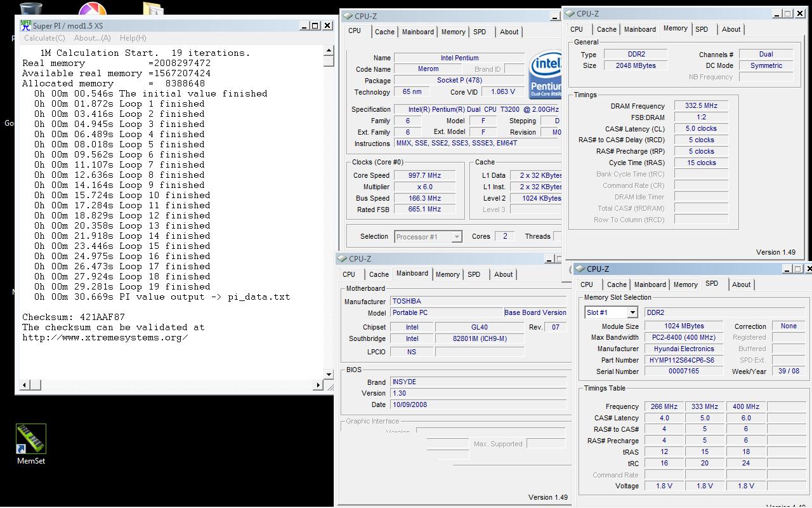
Task: Switch to Memory tab in CPU window
Action: tap(453, 32)
